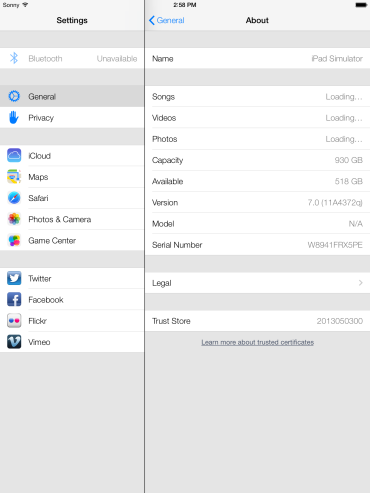This screenshot has height=493, width=370.
Task: Click the W8941FRX5PE serial value
Action: [x=335, y=245]
